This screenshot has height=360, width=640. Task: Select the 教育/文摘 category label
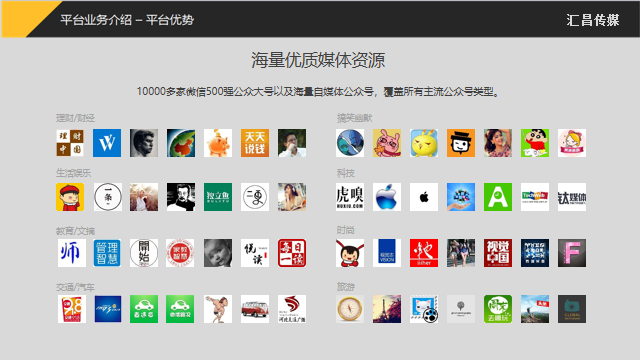76,231
